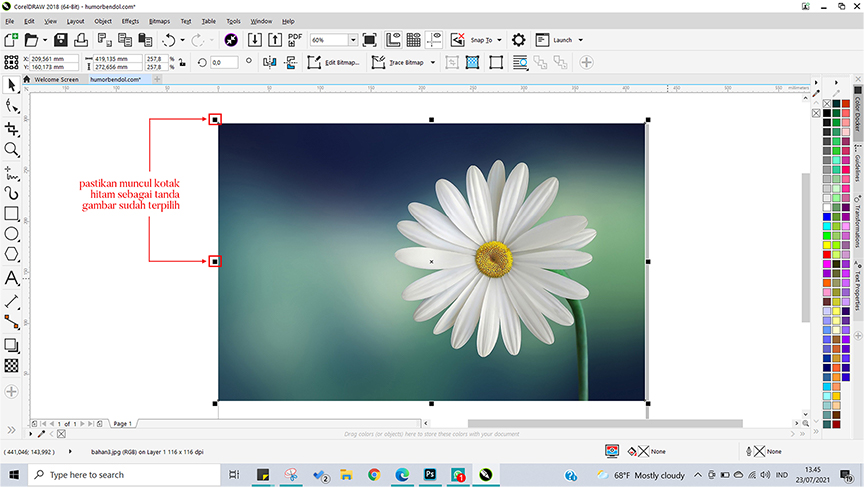Expand the Open file dropdown arrow

[45, 40]
